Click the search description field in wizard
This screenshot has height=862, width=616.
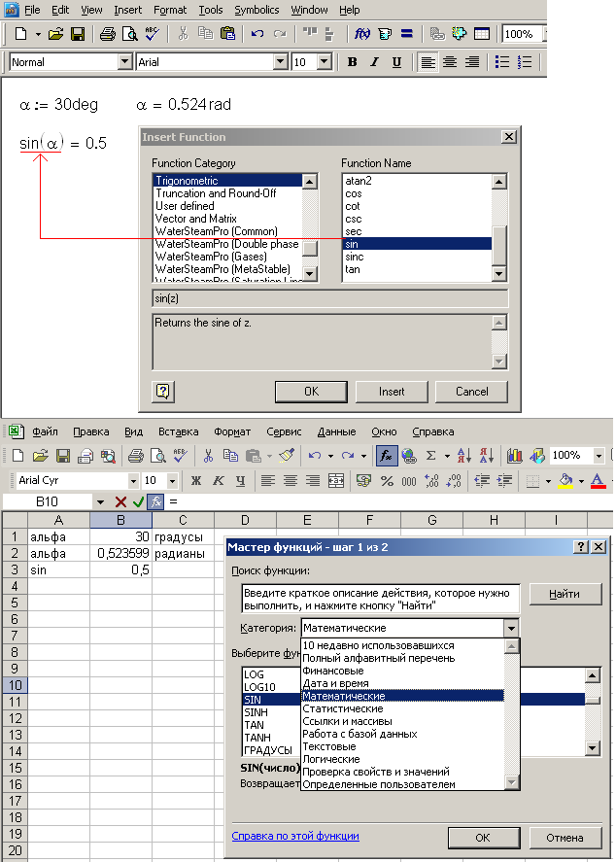pos(380,600)
